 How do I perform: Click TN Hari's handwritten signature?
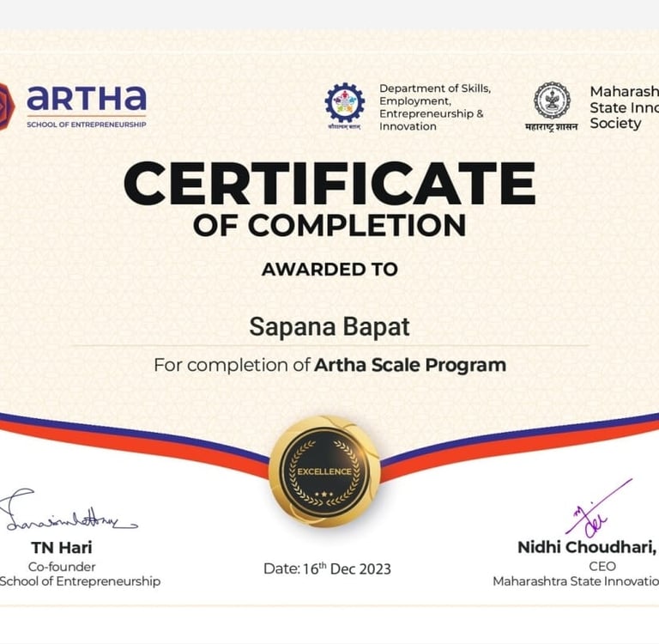click(67, 510)
